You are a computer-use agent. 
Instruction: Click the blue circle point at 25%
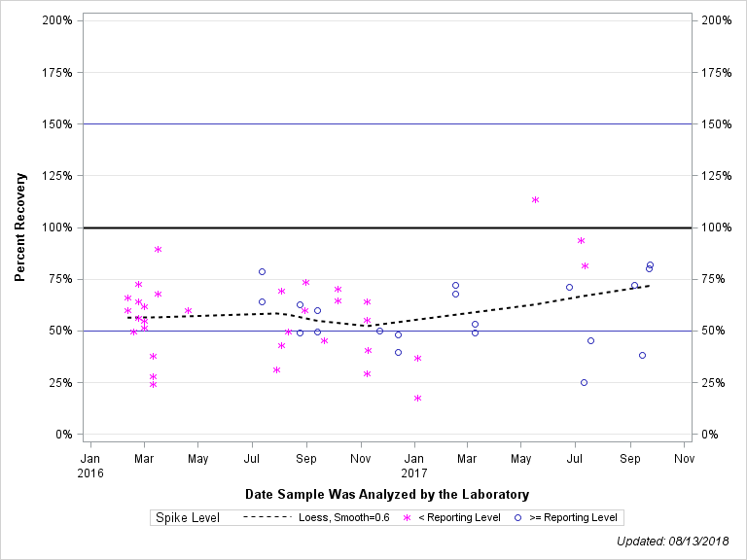click(584, 383)
